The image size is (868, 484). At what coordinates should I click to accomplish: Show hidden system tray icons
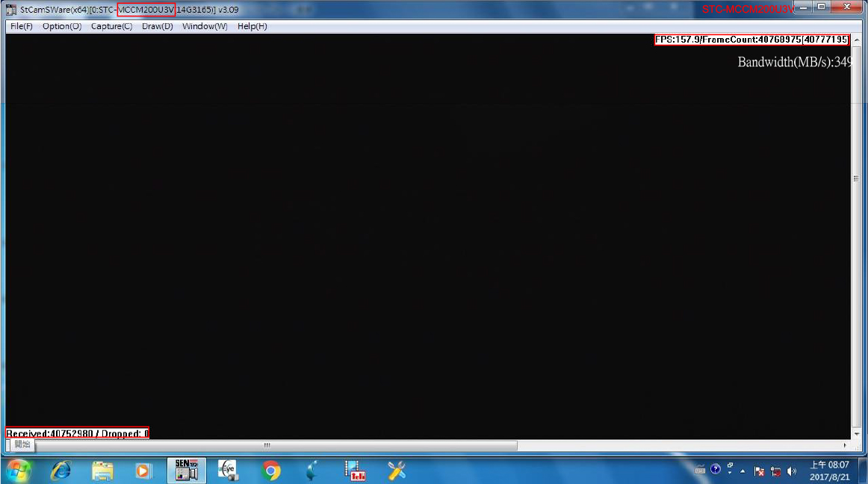[x=743, y=471]
